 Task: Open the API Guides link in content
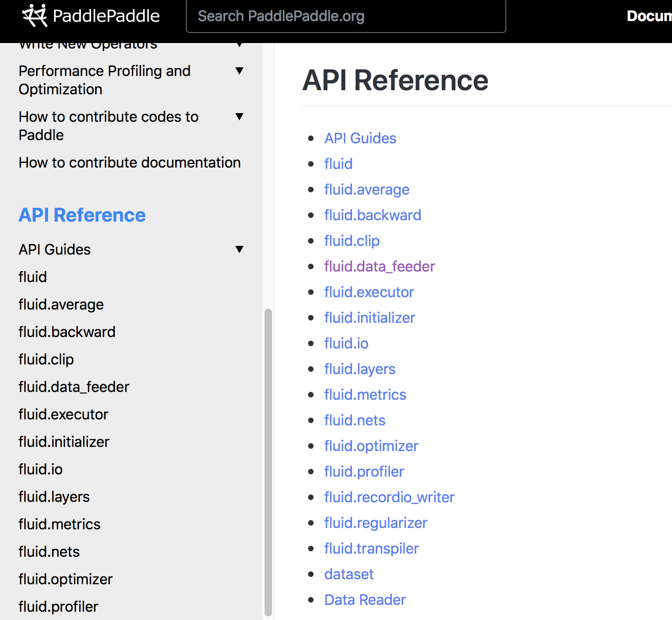[x=360, y=138]
